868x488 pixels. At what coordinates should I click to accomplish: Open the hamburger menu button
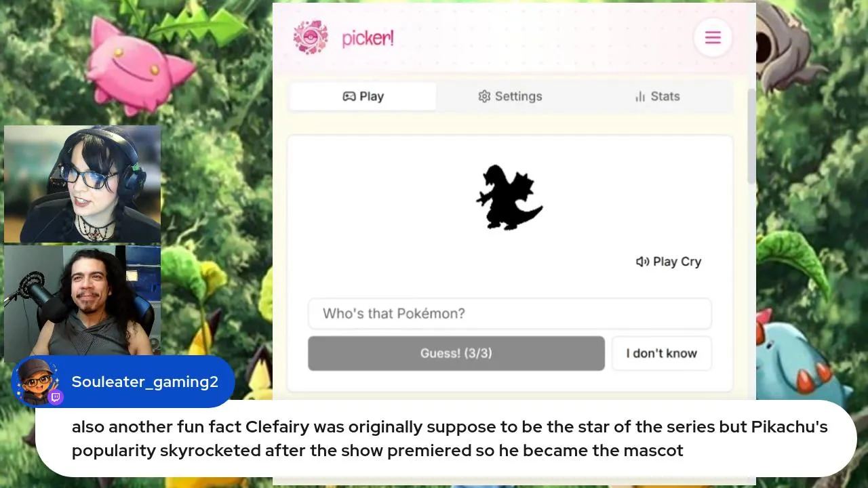point(712,38)
